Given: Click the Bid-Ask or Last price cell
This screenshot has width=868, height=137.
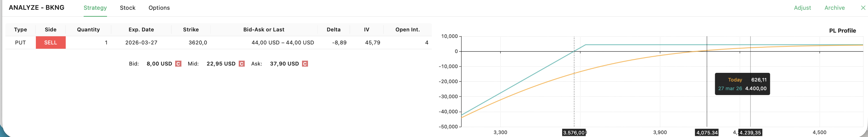Looking at the screenshot, I should 282,43.
